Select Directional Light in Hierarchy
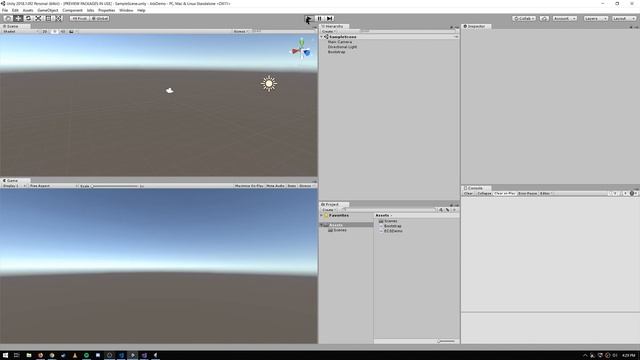This screenshot has width=640, height=360. point(342,47)
